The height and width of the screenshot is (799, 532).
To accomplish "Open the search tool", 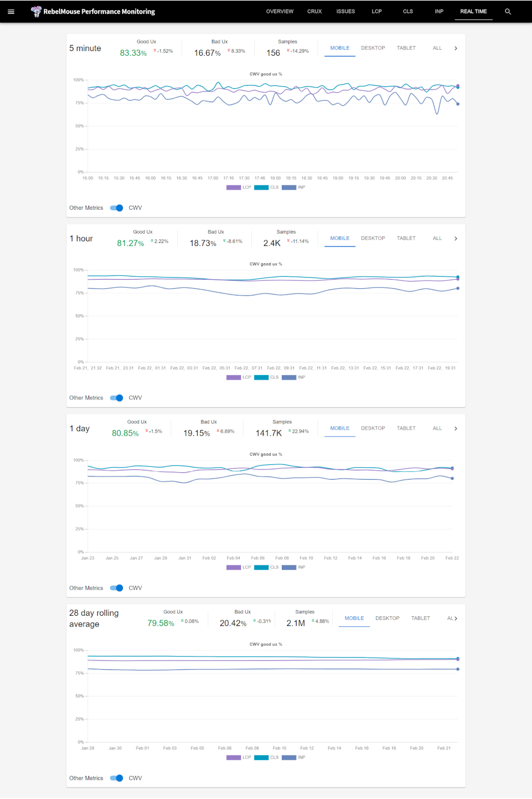I will point(508,11).
